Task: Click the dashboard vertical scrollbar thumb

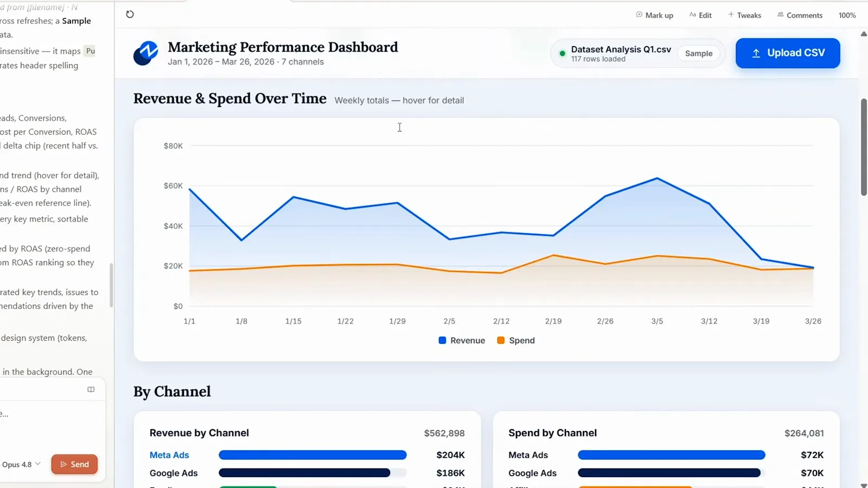Action: pyautogui.click(x=864, y=147)
